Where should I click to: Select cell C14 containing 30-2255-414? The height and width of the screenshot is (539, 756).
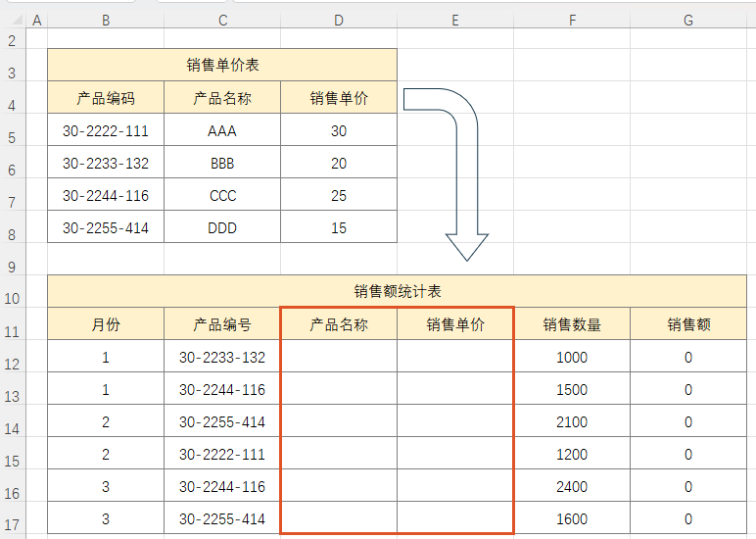click(x=222, y=421)
